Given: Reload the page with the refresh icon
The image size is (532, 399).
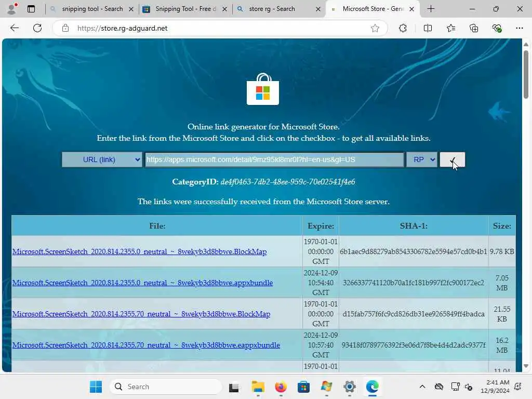Looking at the screenshot, I should click(37, 28).
